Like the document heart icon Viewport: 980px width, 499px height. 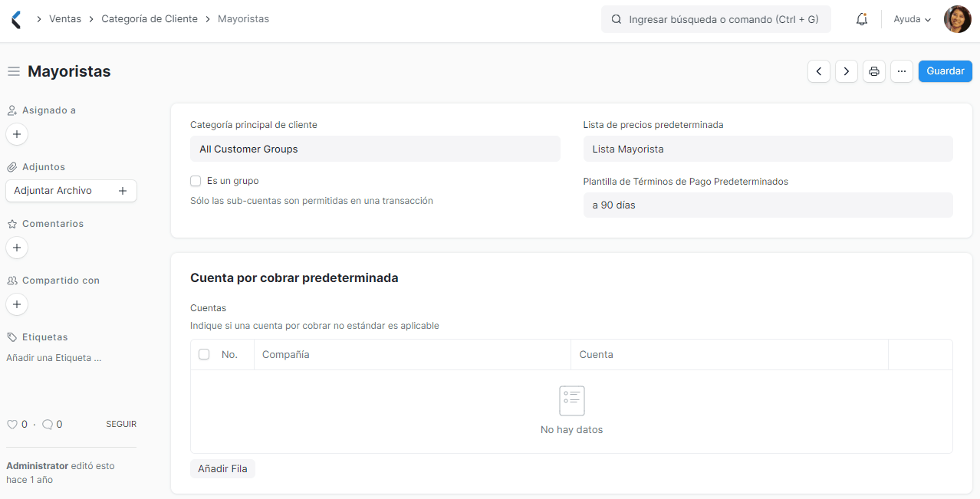tap(12, 424)
